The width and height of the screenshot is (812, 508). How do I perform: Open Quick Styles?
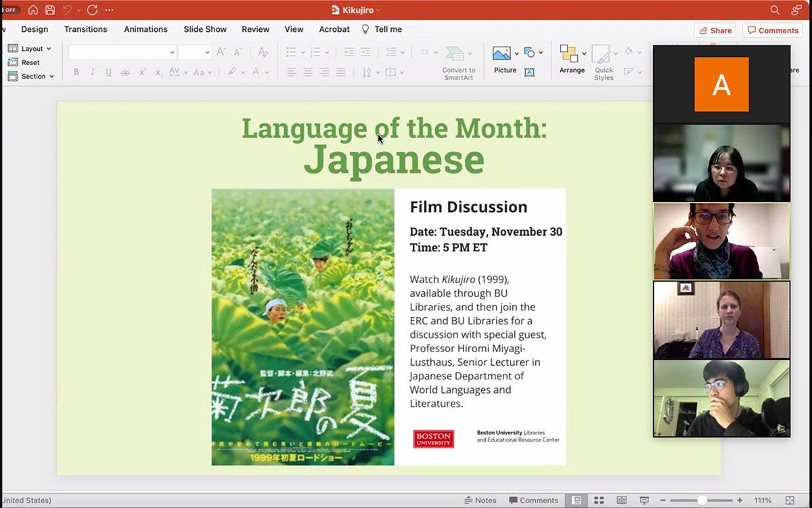click(x=604, y=63)
